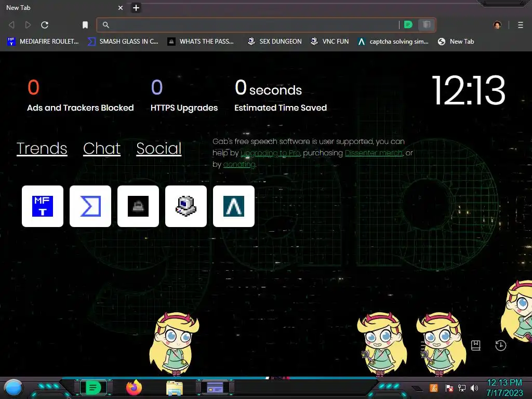Click the 'Estimated Time Saved' stat
Viewport: 532px width, 399px height.
click(281, 96)
